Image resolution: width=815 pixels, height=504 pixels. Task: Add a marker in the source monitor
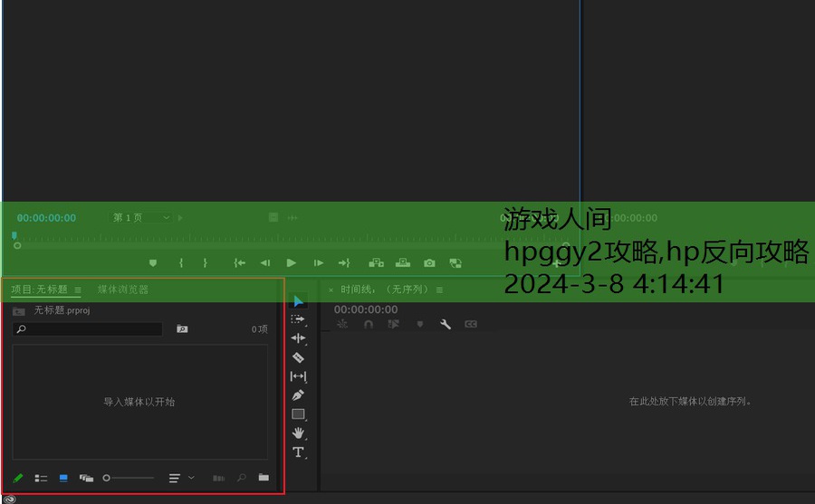(x=153, y=263)
